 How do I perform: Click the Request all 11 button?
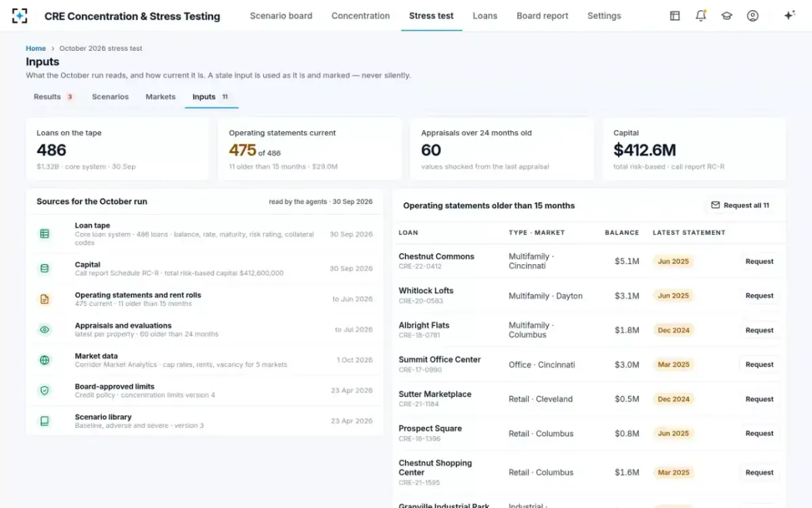tap(740, 205)
